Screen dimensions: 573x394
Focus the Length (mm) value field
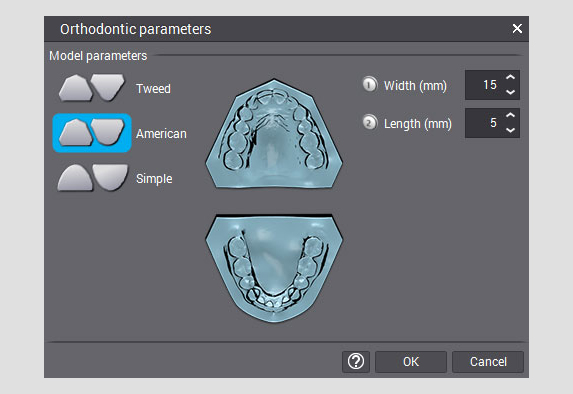[483, 123]
